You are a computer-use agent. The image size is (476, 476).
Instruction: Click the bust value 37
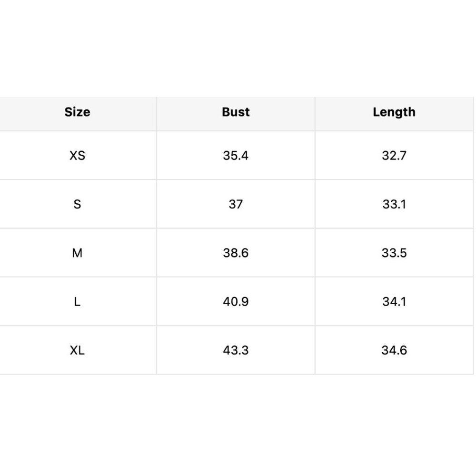[x=236, y=204]
